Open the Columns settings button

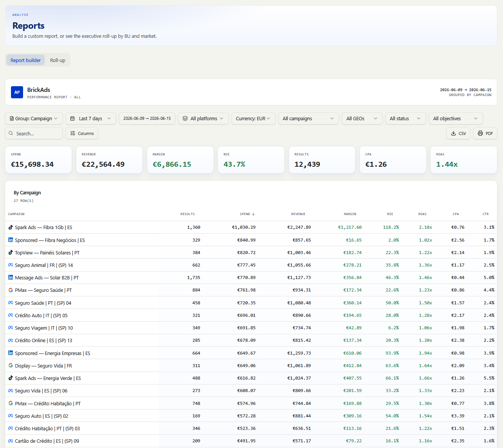click(82, 133)
